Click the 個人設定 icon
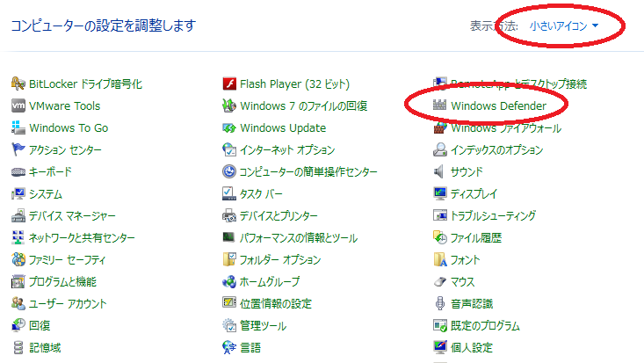 click(x=440, y=348)
